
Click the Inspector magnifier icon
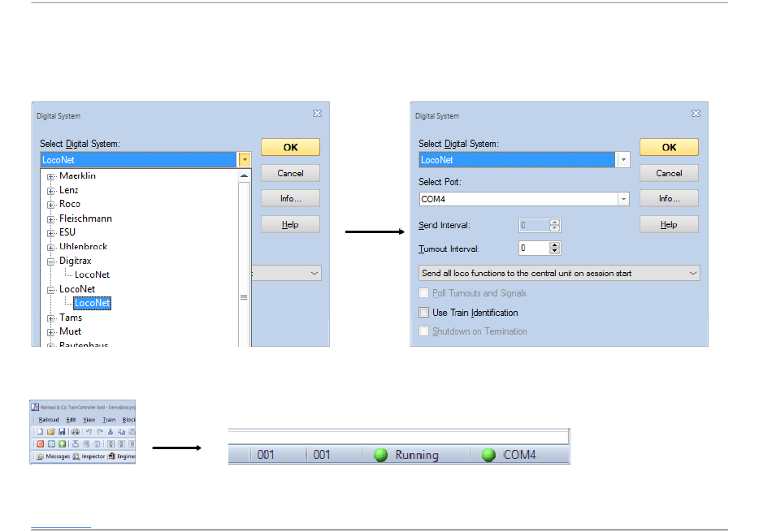point(76,456)
